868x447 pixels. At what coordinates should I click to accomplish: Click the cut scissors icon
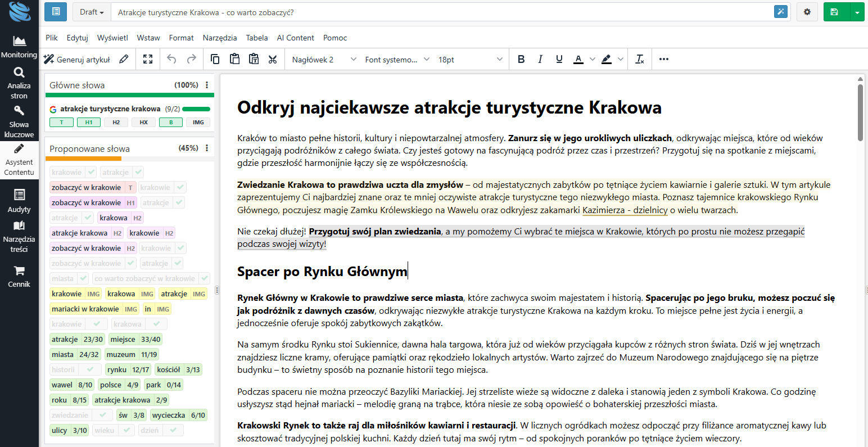273,59
